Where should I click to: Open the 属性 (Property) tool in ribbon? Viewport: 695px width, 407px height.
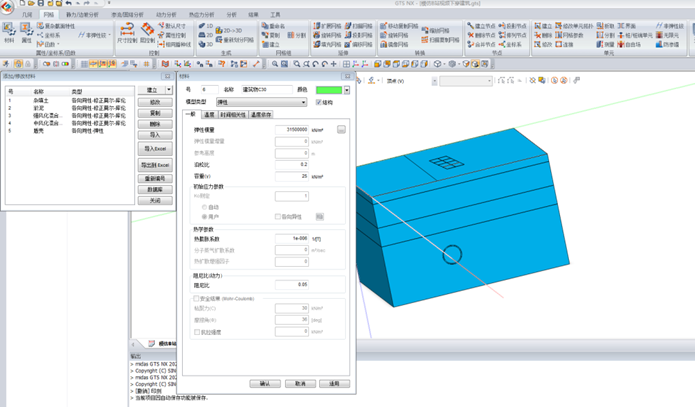click(26, 33)
